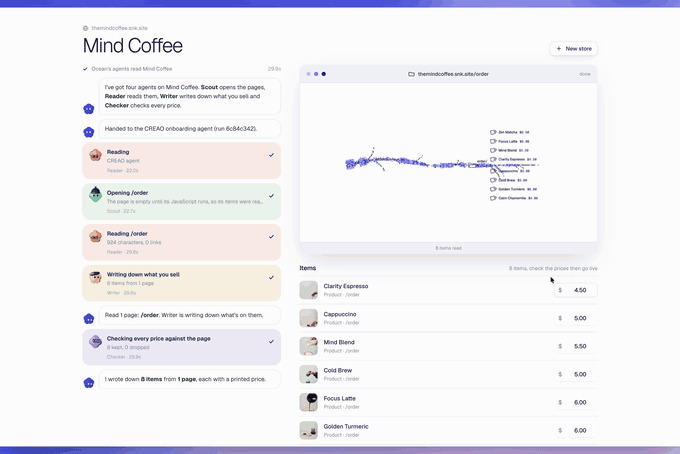The height and width of the screenshot is (454, 680).
Task: Click the folder icon in the preview address bar
Action: (411, 74)
